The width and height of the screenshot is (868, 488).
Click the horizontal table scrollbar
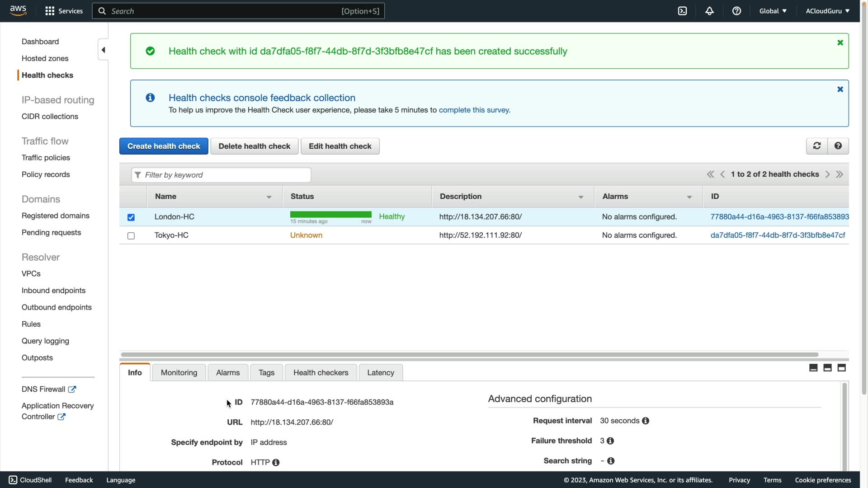469,355
